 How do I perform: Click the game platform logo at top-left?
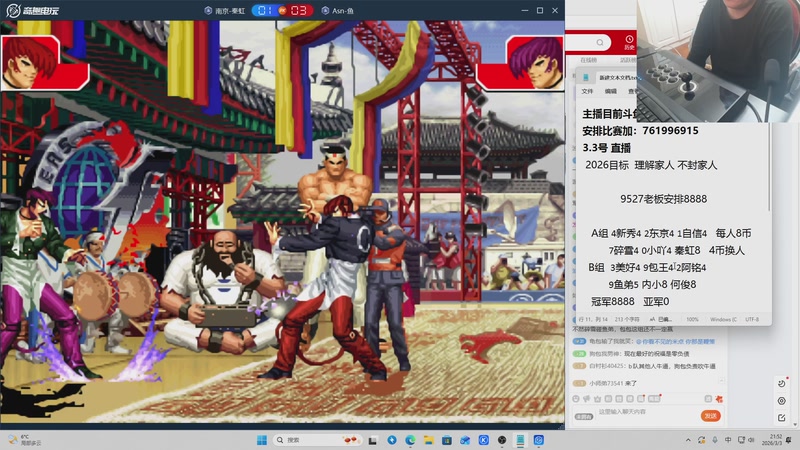pos(32,10)
